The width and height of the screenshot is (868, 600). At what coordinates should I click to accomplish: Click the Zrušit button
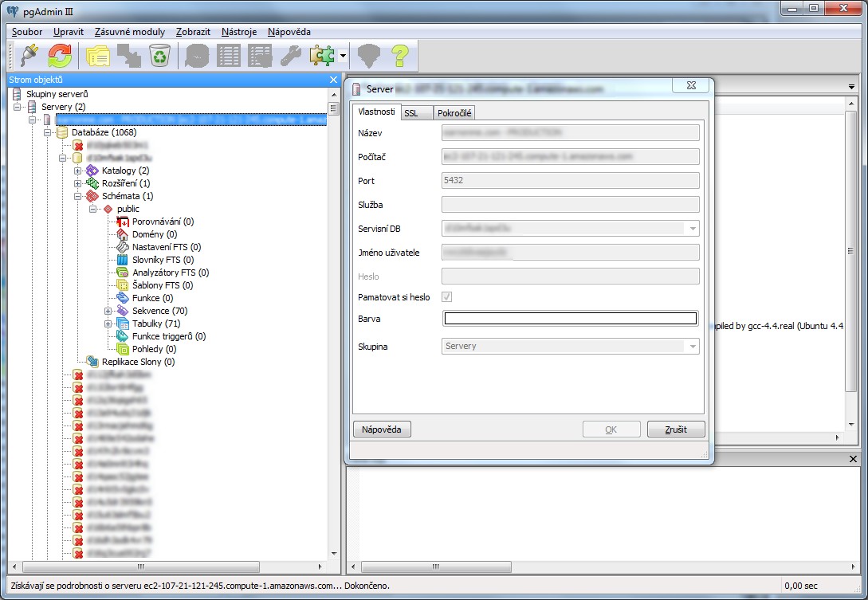coord(676,429)
